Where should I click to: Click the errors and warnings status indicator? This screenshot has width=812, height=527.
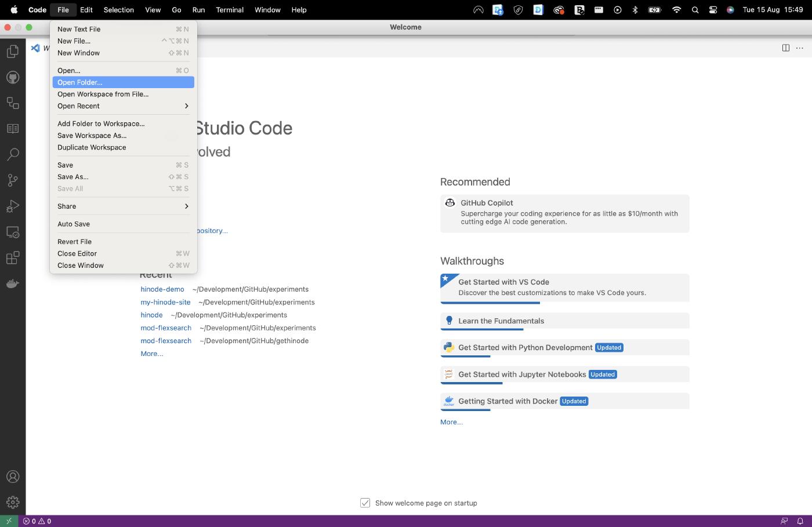pyautogui.click(x=37, y=521)
